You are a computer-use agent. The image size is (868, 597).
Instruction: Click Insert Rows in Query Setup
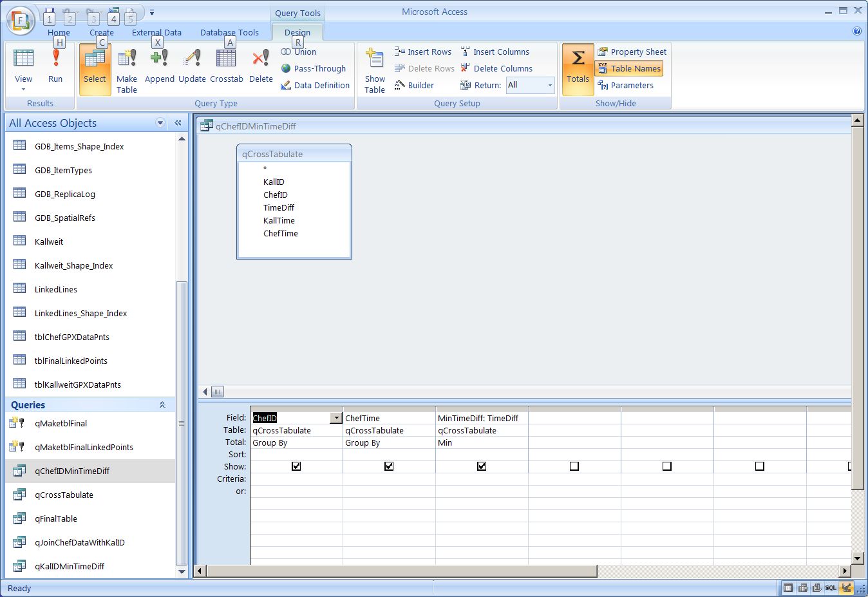(x=423, y=52)
